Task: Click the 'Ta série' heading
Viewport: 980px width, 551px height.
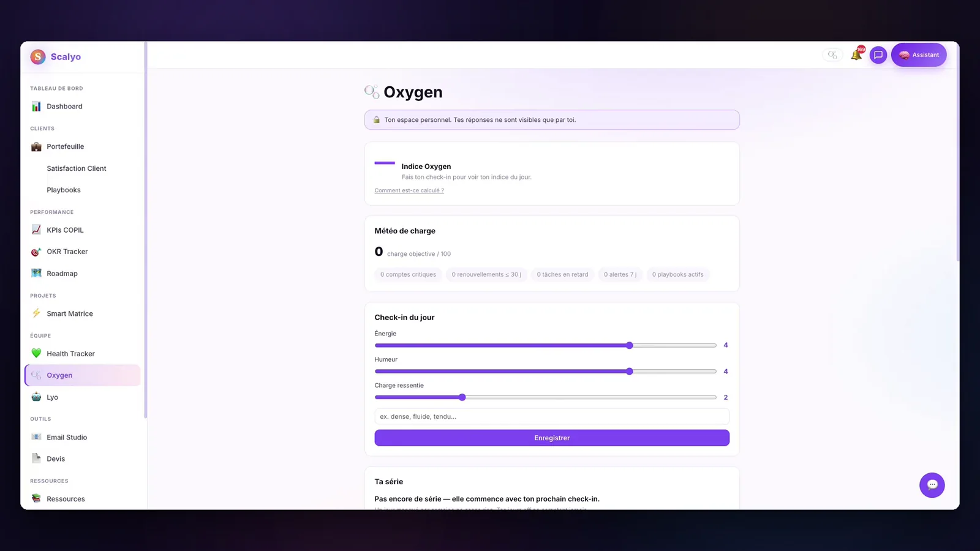Action: (x=389, y=482)
